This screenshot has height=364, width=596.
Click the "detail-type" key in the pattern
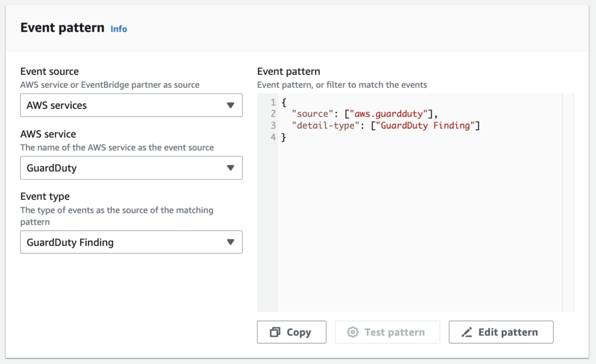tap(325, 126)
